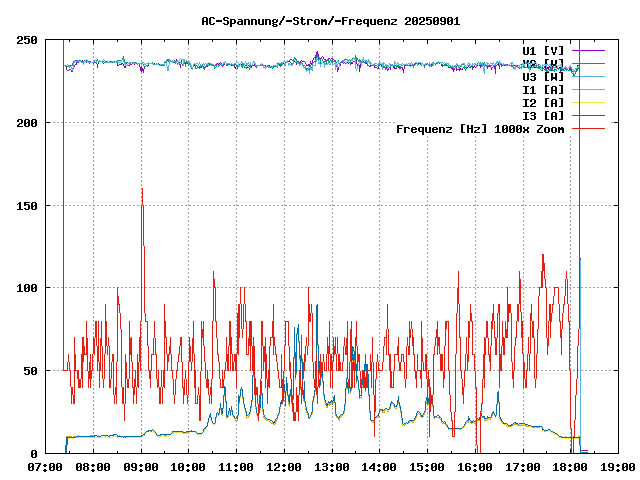Click the 09:00 x-axis time label
The height and width of the screenshot is (480, 640).
[x=141, y=467]
